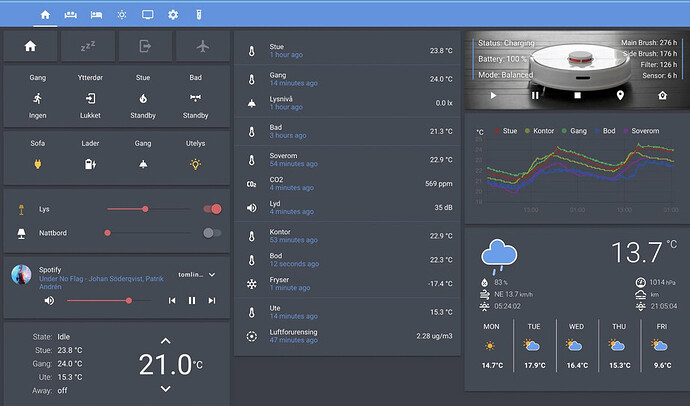690x406 pixels.
Task: Switch to the bedroom tab with bed icon
Action: [96, 15]
